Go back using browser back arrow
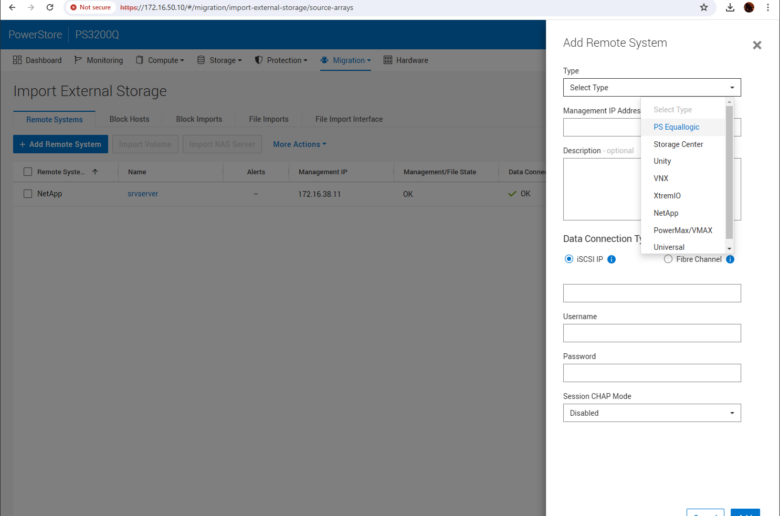 [12, 7]
